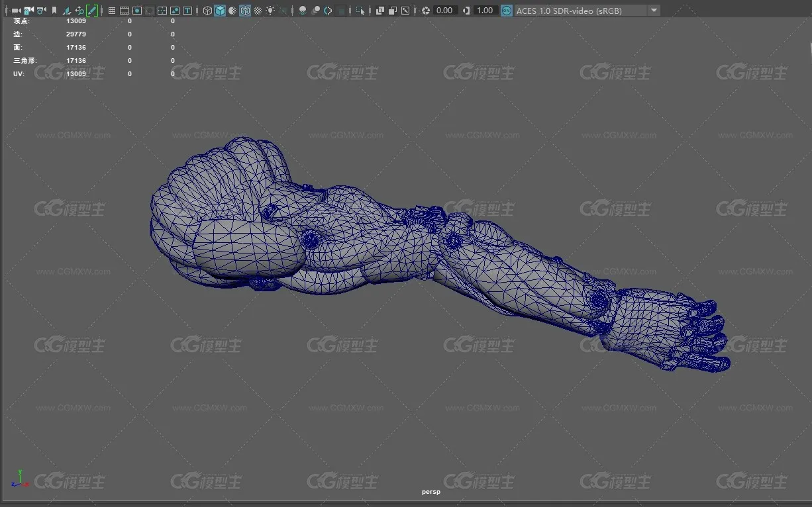The height and width of the screenshot is (507, 812).
Task: Click the dimmed Gate Mask icon
Action: point(150,11)
